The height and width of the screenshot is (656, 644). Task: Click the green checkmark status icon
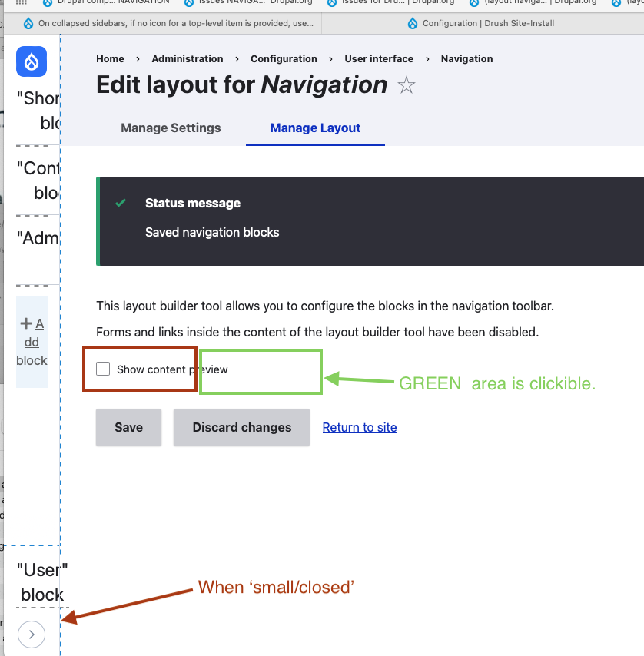[x=121, y=204]
